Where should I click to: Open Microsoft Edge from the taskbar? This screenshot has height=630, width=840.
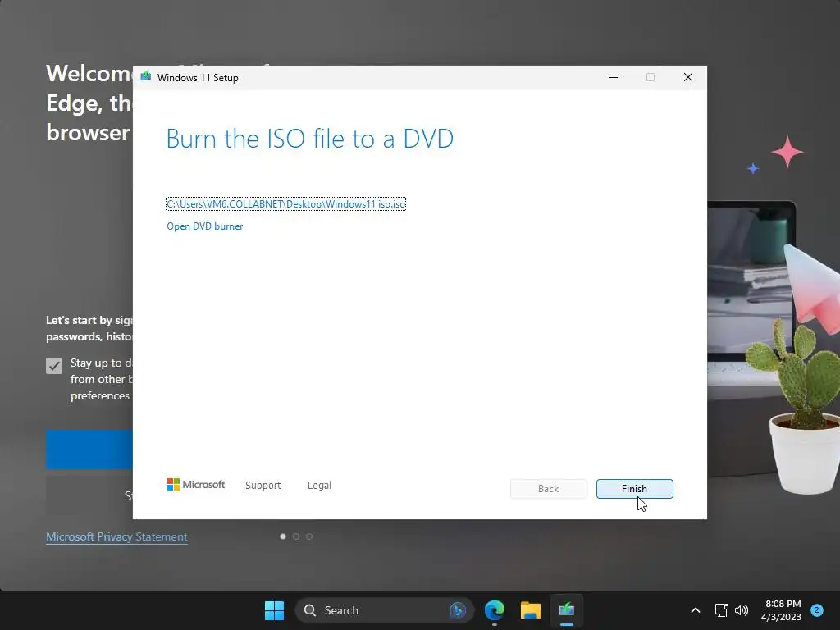tap(495, 610)
